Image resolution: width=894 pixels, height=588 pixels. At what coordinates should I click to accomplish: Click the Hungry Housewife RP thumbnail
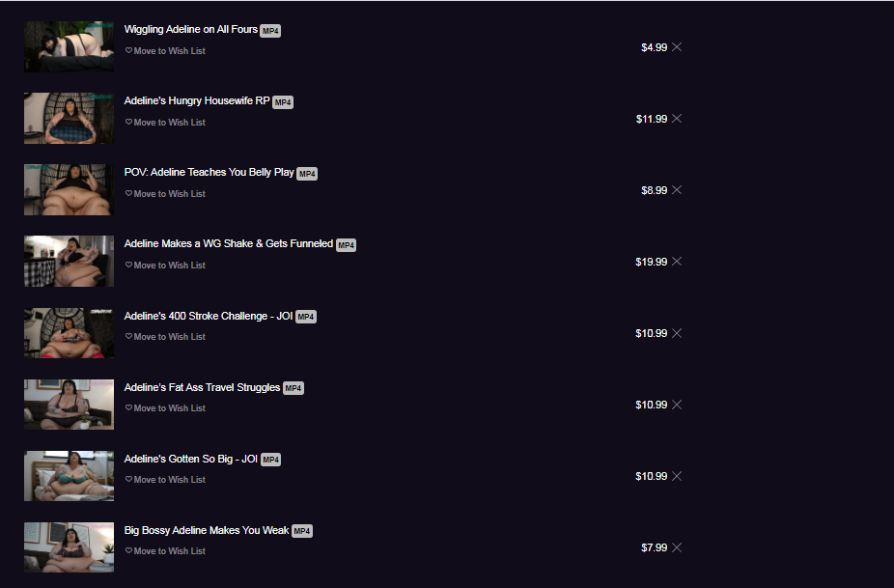(x=69, y=118)
